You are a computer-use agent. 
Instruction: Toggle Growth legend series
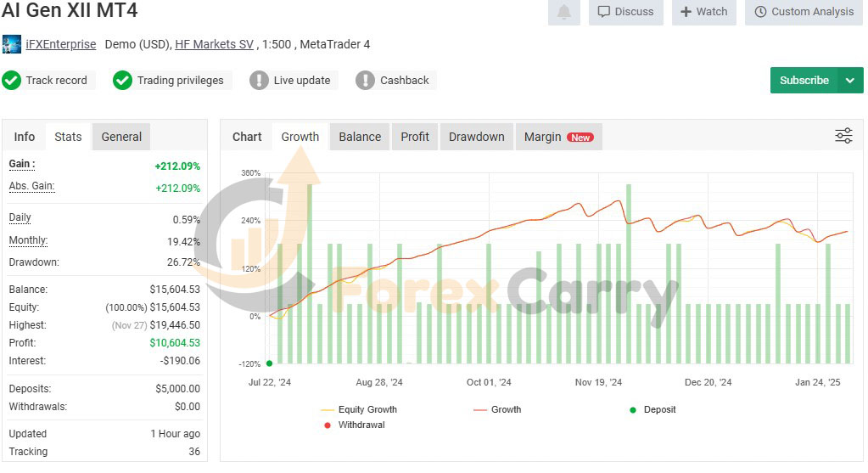tap(497, 410)
